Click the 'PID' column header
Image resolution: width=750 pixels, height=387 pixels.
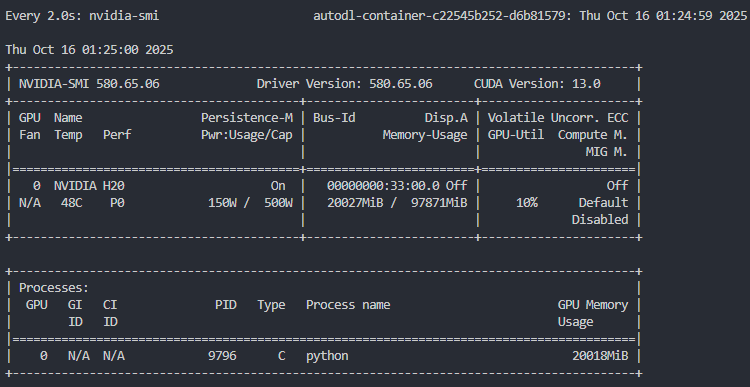[x=226, y=305]
